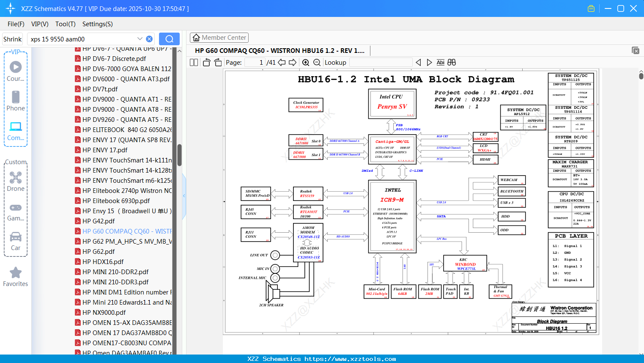Screen dimensions: 644x363
Task: Open VIP(V) menu
Action: [x=40, y=24]
